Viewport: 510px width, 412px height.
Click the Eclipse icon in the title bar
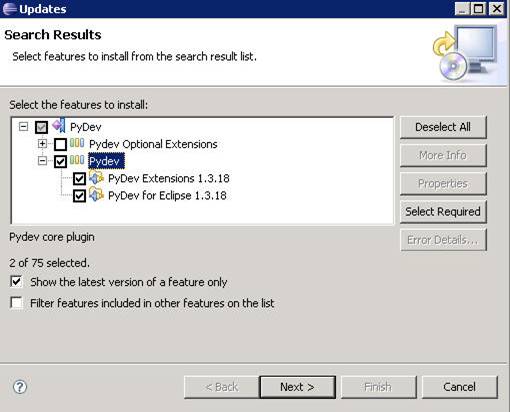[x=9, y=9]
